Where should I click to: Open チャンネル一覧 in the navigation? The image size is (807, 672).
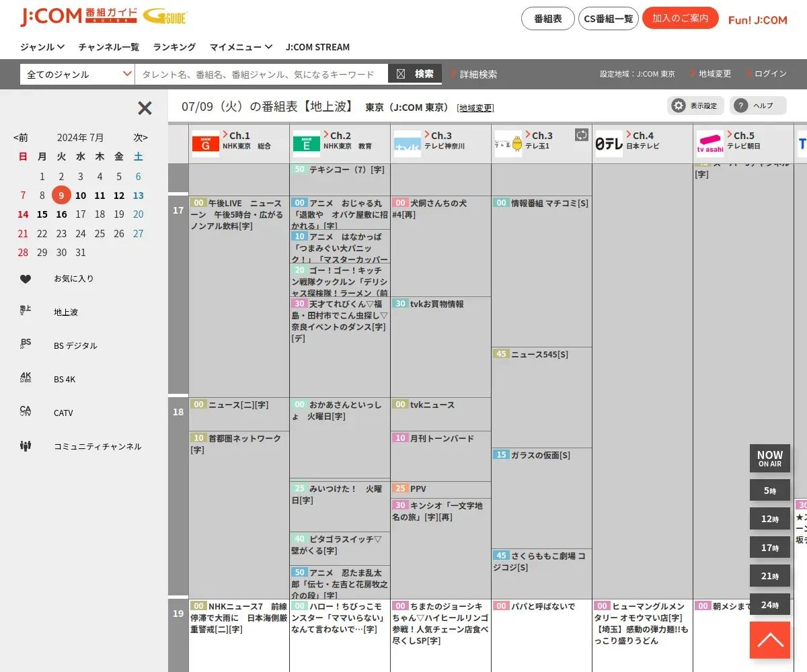coord(109,47)
